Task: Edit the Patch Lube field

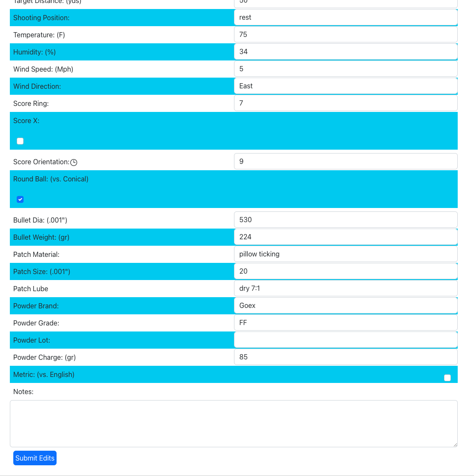Action: click(345, 289)
